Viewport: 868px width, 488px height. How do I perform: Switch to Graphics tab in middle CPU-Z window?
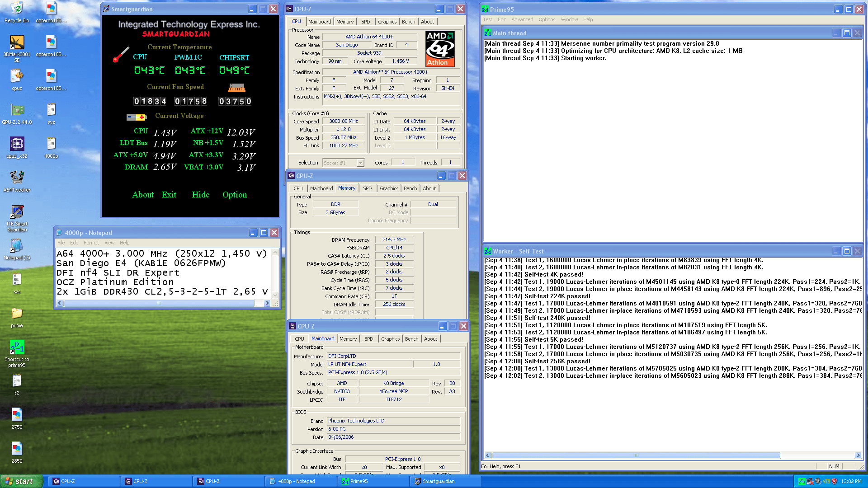(389, 188)
